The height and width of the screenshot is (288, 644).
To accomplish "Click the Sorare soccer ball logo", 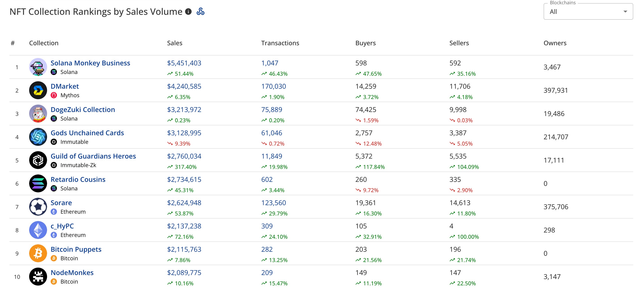I will (38, 206).
